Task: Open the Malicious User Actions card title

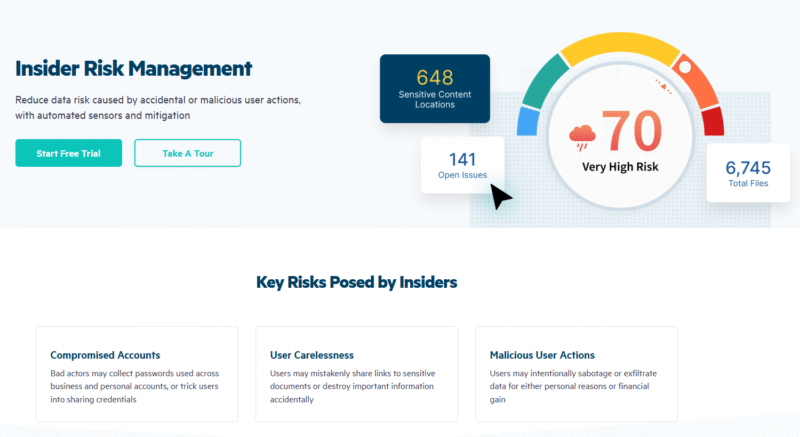Action: point(542,355)
